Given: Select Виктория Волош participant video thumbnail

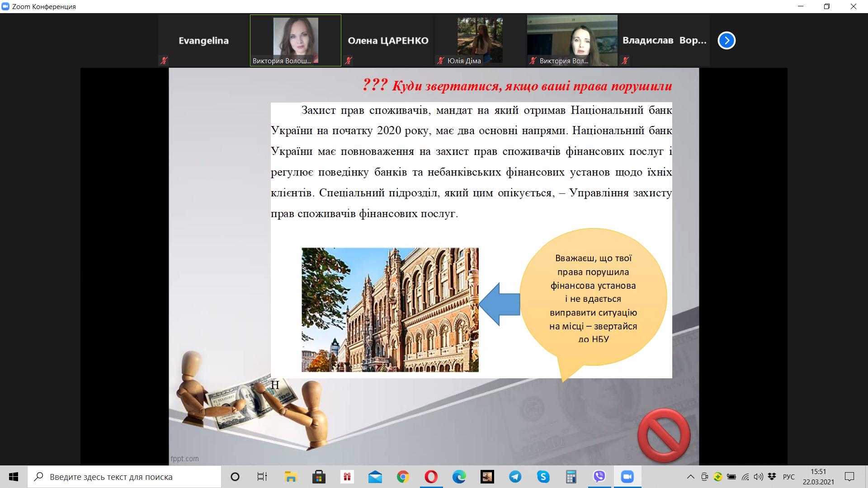Looking at the screenshot, I should tap(296, 40).
